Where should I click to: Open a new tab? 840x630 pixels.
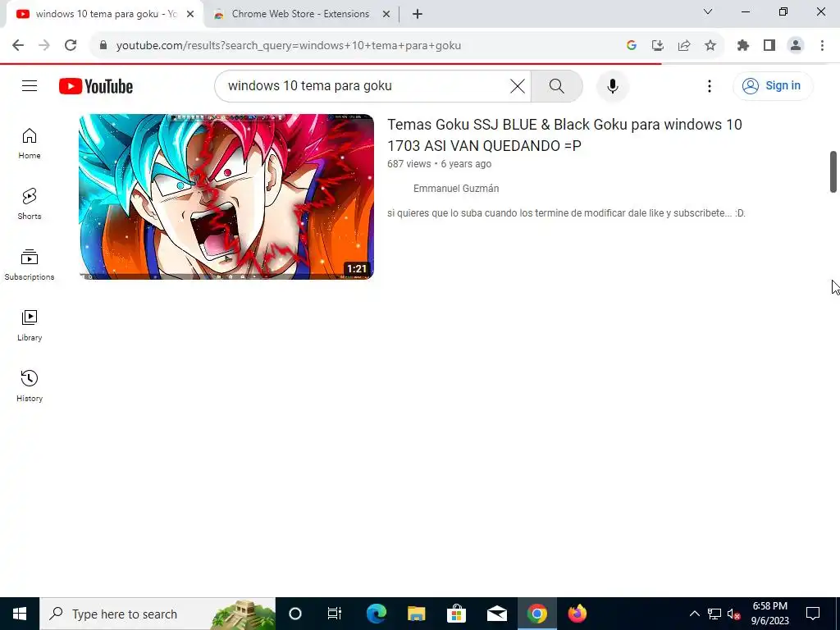tap(418, 14)
